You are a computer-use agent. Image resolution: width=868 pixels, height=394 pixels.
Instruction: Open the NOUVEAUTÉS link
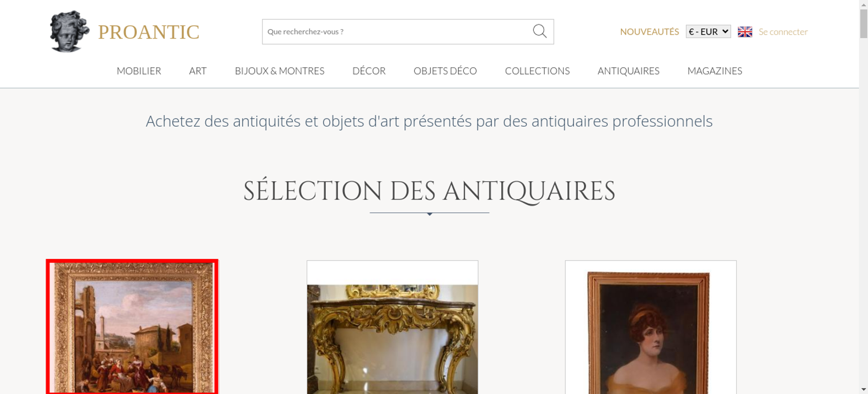(649, 32)
